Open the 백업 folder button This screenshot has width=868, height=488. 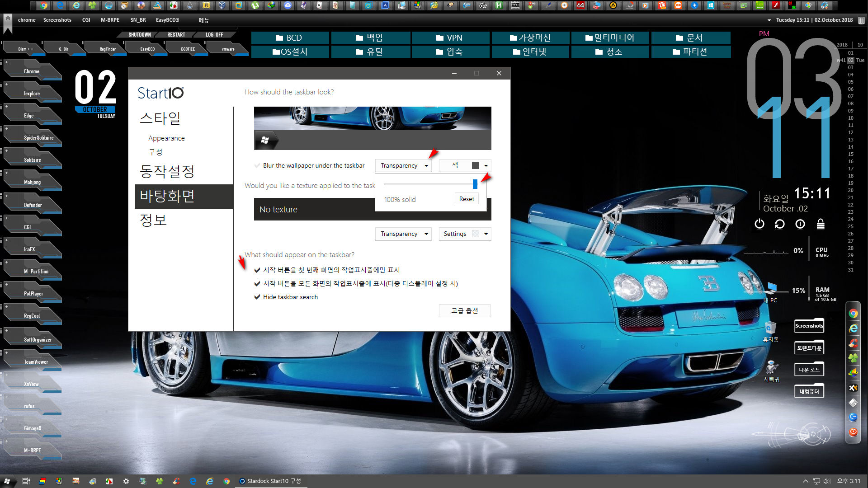click(x=371, y=38)
